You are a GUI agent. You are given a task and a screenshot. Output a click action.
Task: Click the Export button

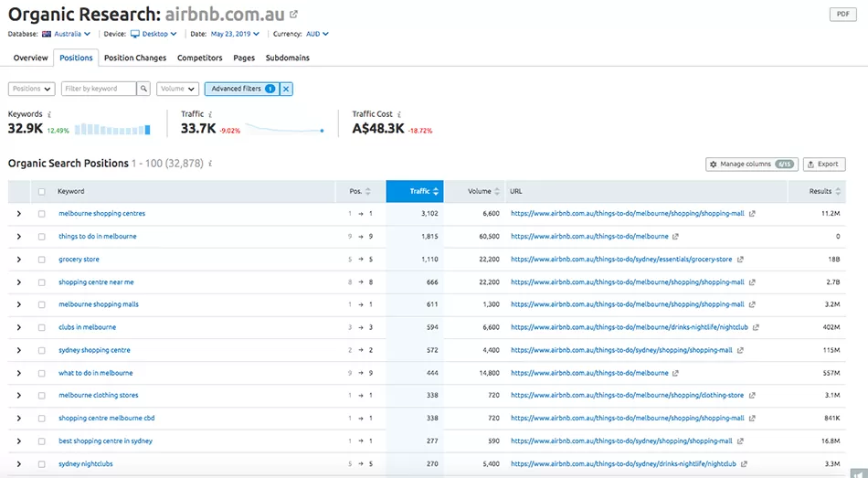(824, 164)
